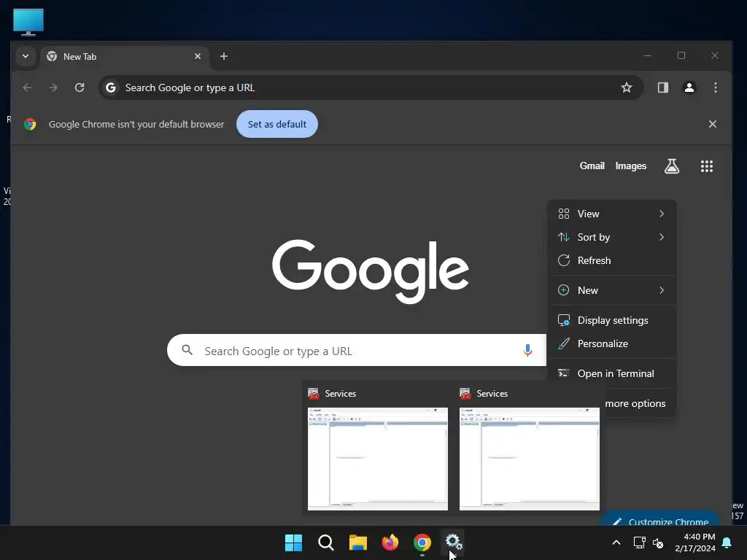The width and height of the screenshot is (747, 560).
Task: Click the View submenu arrow chevron
Action: [662, 214]
